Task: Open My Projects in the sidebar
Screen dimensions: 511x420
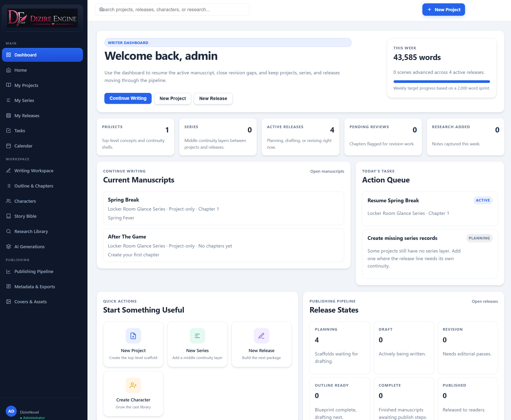Action: pyautogui.click(x=42, y=85)
